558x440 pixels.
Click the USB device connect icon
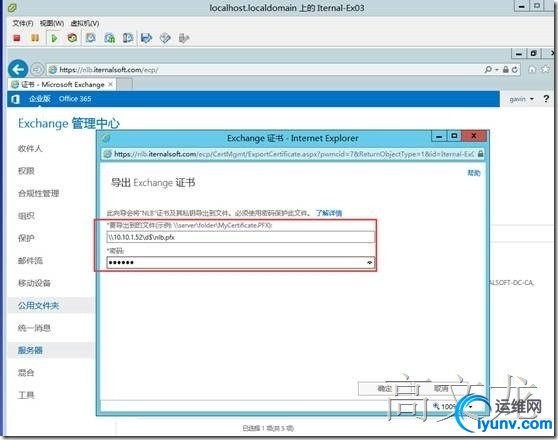[x=184, y=38]
